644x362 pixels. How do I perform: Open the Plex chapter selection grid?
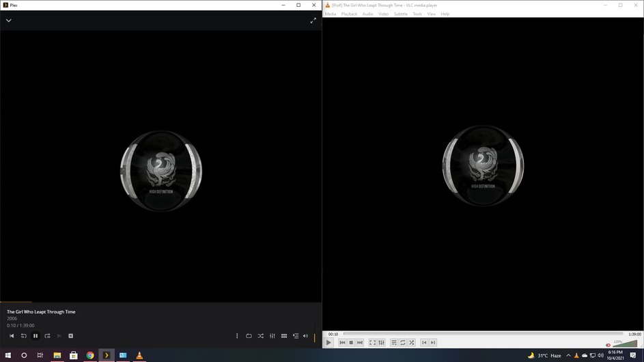tap(284, 335)
